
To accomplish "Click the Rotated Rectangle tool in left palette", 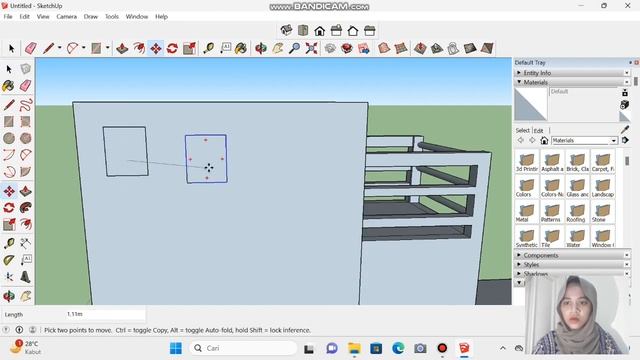I will 25,122.
